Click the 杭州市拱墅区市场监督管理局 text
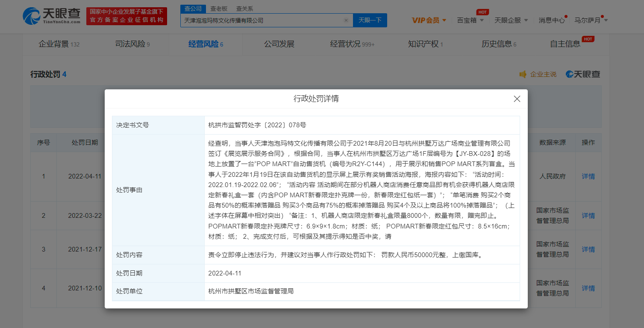Screen dimensions: 644x328 [x=251, y=291]
